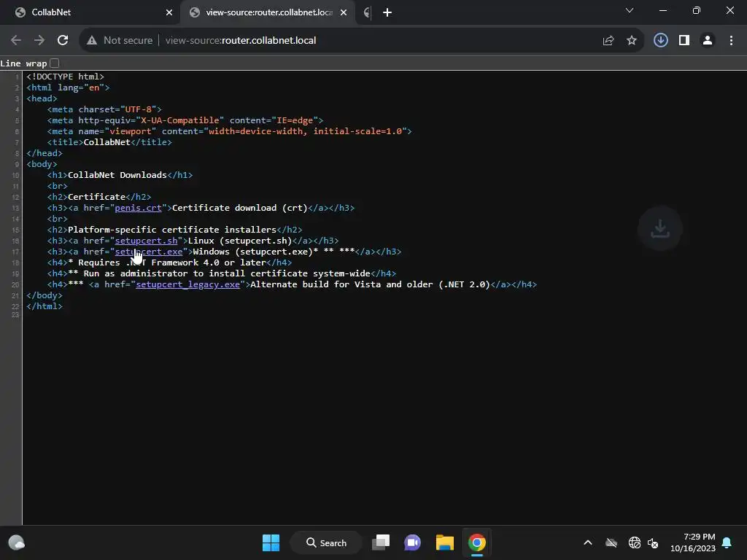Image resolution: width=747 pixels, height=560 pixels.
Task: Click the Chrome taskbar icon
Action: coord(477,542)
